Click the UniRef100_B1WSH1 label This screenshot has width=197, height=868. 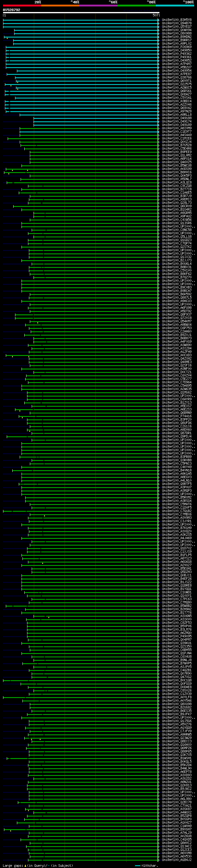[176, 758]
